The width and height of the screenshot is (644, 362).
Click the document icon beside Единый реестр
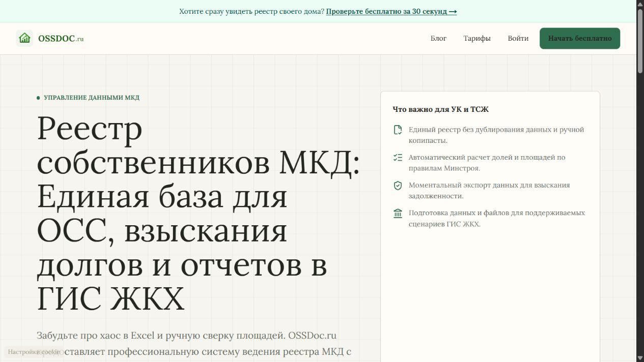tap(398, 130)
